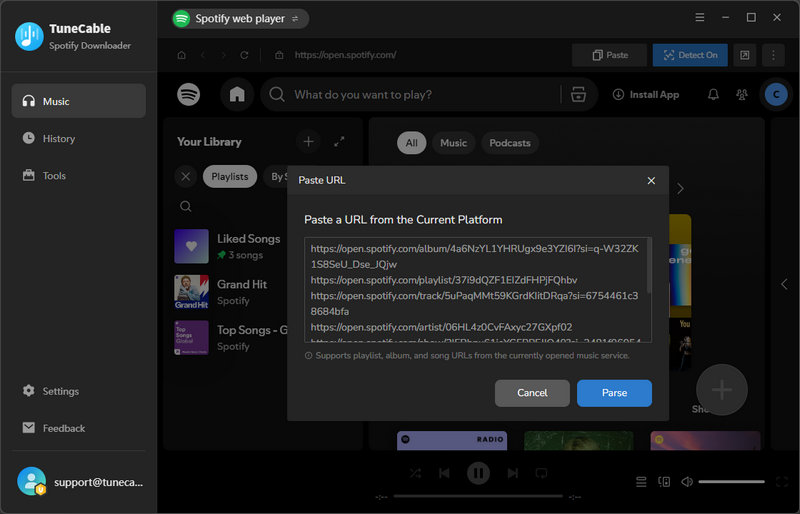Viewport: 800px width, 514px height.
Task: Go to browser home page icon
Action: pyautogui.click(x=182, y=55)
